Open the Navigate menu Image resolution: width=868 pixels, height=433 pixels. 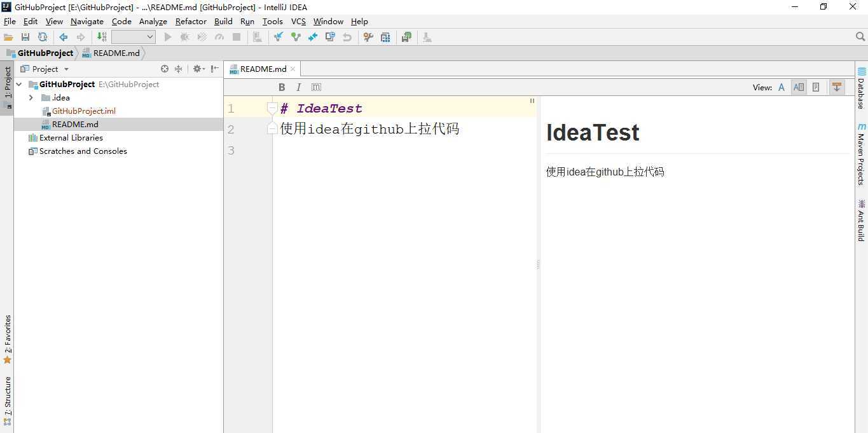[87, 22]
